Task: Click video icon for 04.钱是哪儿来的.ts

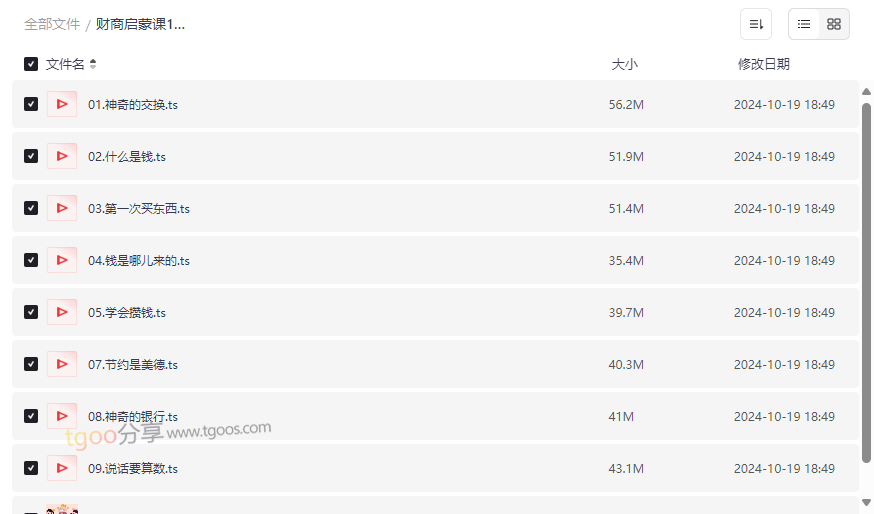Action: pos(62,260)
